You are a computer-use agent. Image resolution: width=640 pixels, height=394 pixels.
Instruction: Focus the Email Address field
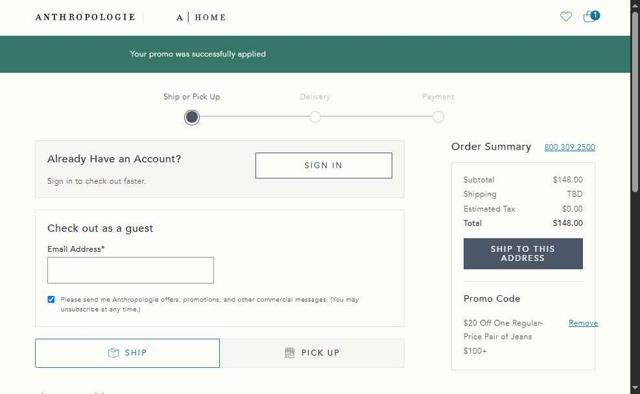pos(130,270)
